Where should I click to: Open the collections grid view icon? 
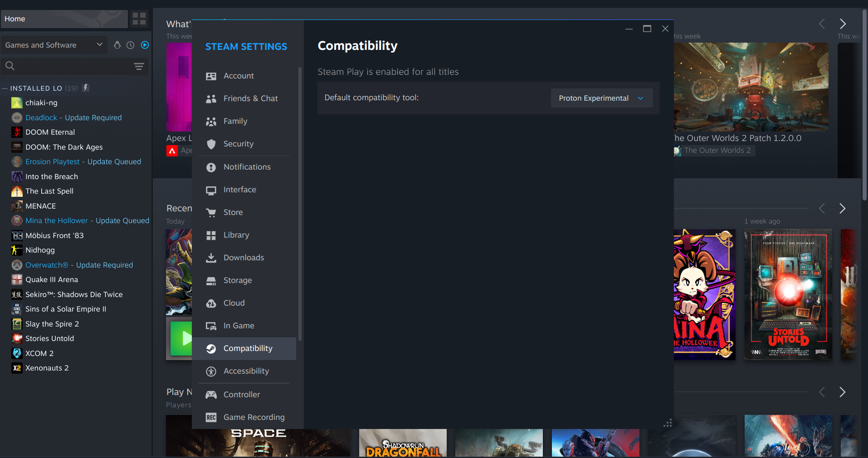point(139,19)
